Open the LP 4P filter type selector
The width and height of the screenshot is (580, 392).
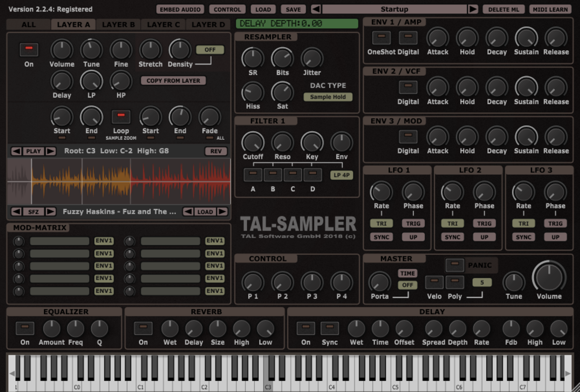(x=342, y=175)
